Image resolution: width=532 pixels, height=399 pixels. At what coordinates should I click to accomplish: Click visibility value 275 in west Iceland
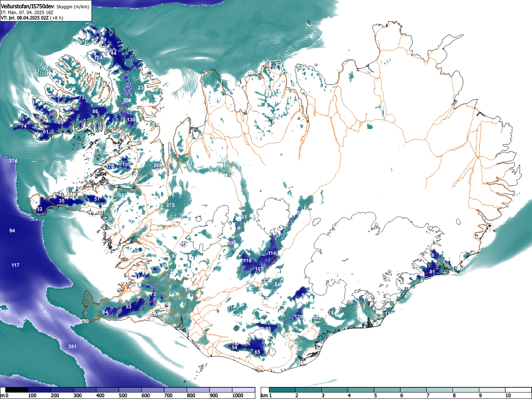pos(170,205)
